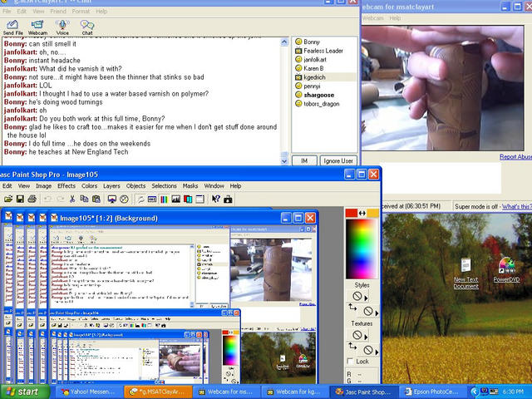This screenshot has width=532, height=399.
Task: Toggle the tool palette wrench icon
Action: pos(140,199)
